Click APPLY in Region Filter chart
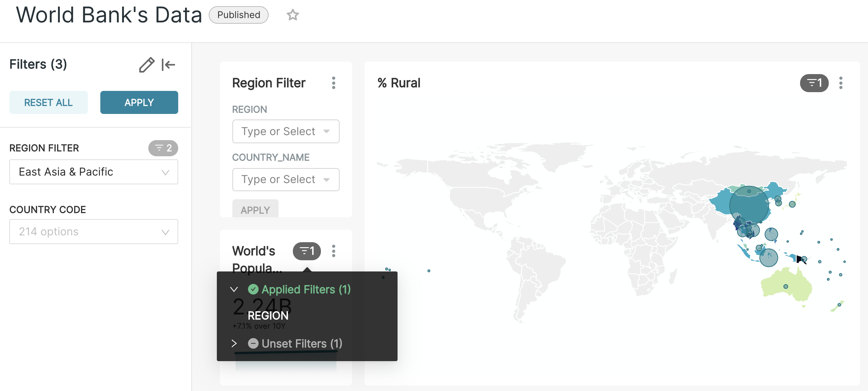The image size is (868, 391). pyautogui.click(x=255, y=210)
